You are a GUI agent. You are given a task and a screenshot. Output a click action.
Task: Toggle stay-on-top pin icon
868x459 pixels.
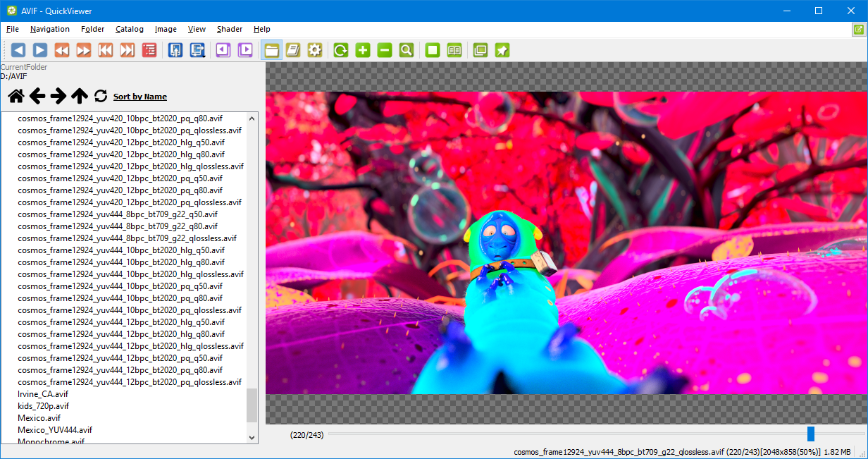(x=502, y=50)
